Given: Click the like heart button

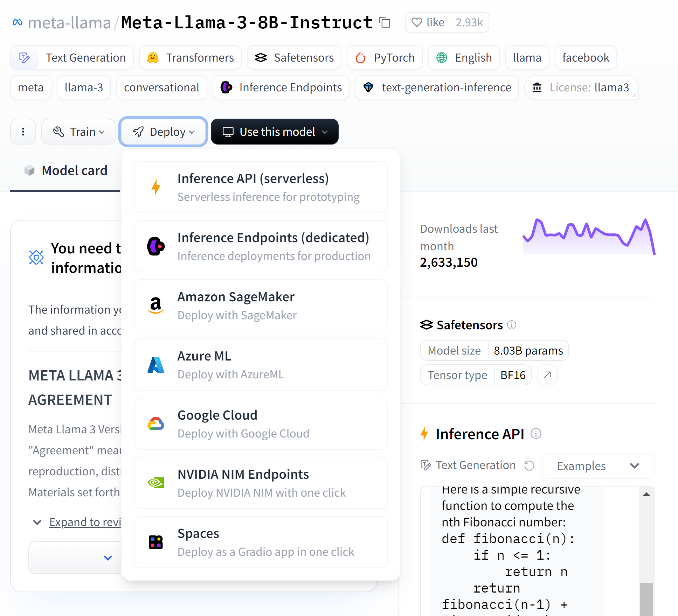Looking at the screenshot, I should [428, 22].
